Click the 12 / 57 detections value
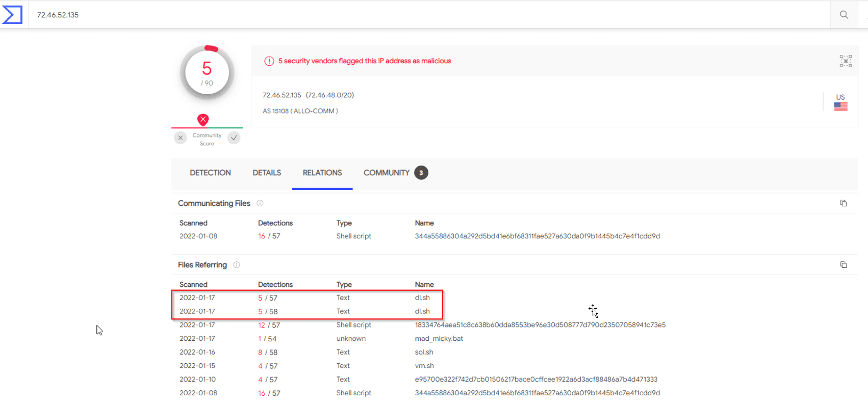 (269, 325)
